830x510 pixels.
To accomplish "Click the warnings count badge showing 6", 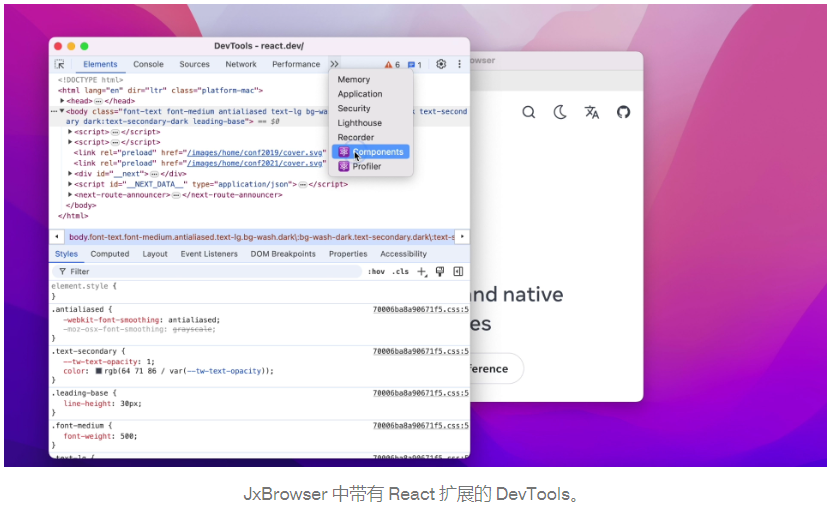I will pos(392,65).
